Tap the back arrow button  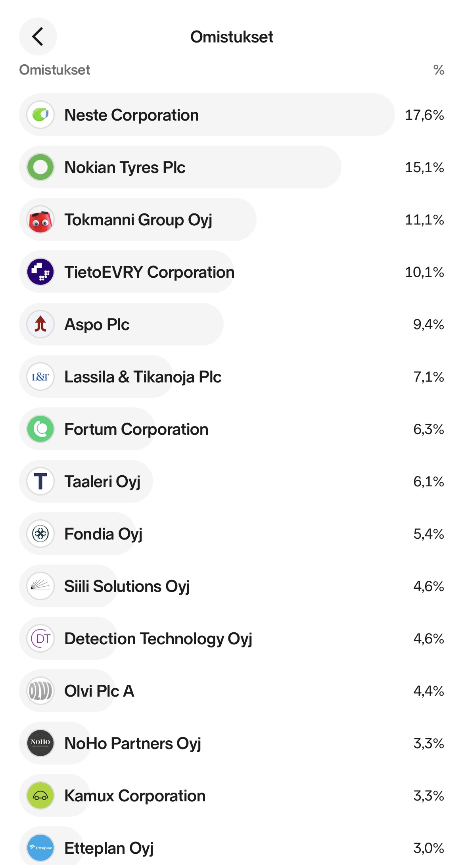(x=38, y=37)
